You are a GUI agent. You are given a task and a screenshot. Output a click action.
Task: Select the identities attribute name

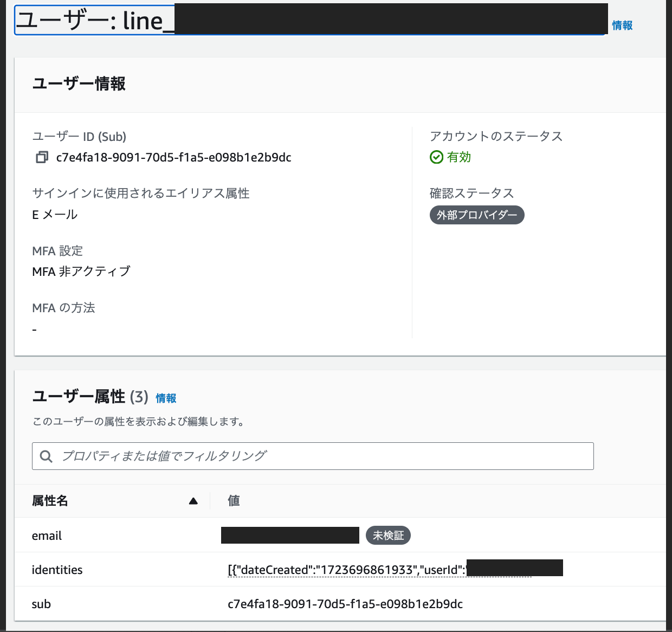(57, 570)
